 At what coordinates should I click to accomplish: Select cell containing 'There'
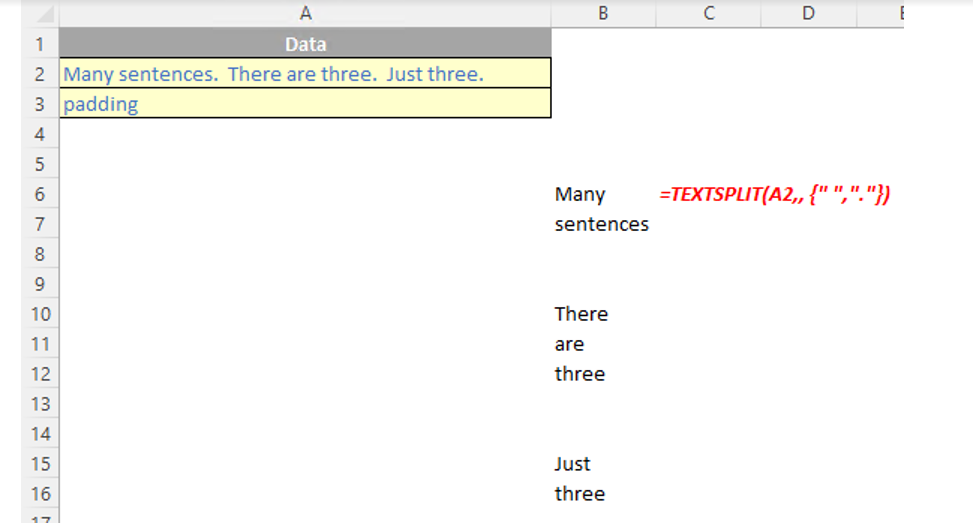click(x=603, y=314)
